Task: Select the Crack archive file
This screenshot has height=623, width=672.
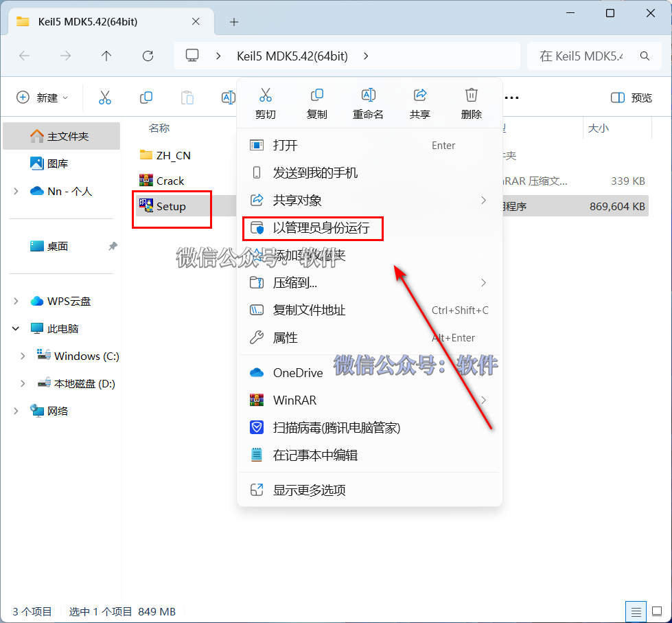Action: [161, 181]
